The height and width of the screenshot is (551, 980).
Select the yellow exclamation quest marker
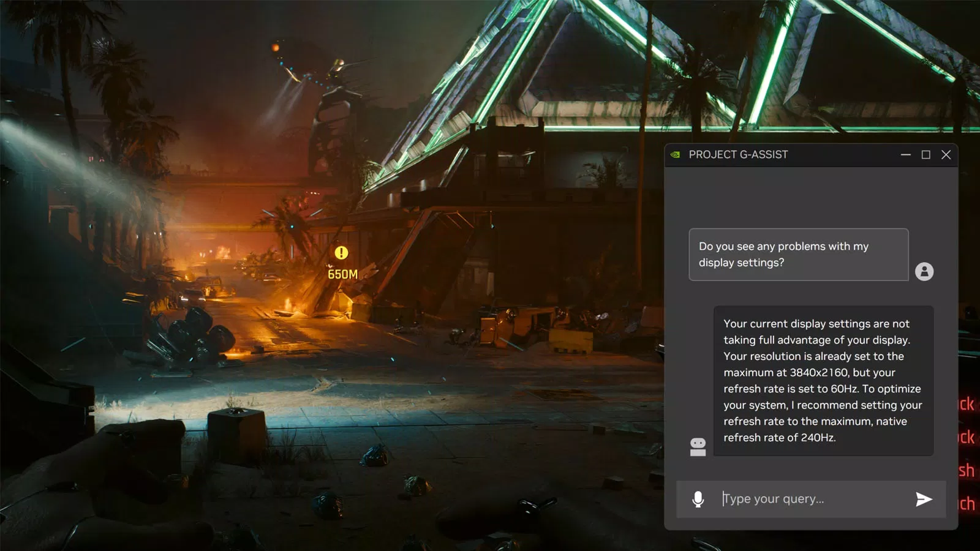(x=341, y=252)
